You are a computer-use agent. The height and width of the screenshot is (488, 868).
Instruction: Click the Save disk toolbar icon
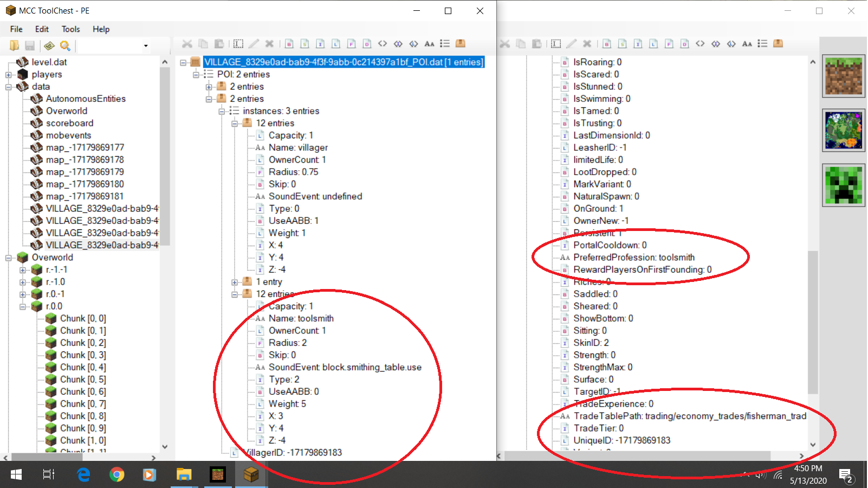[30, 46]
